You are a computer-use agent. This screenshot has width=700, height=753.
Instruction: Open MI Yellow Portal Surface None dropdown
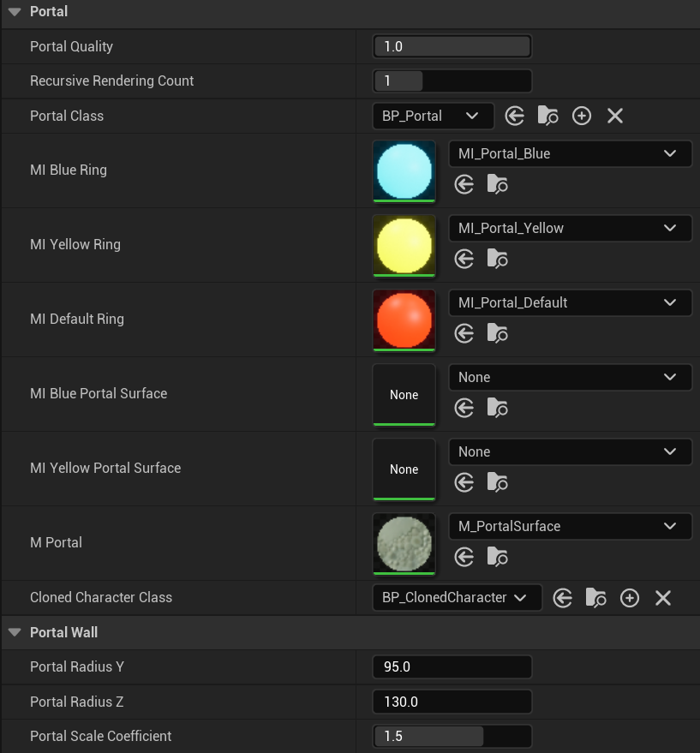tap(571, 451)
